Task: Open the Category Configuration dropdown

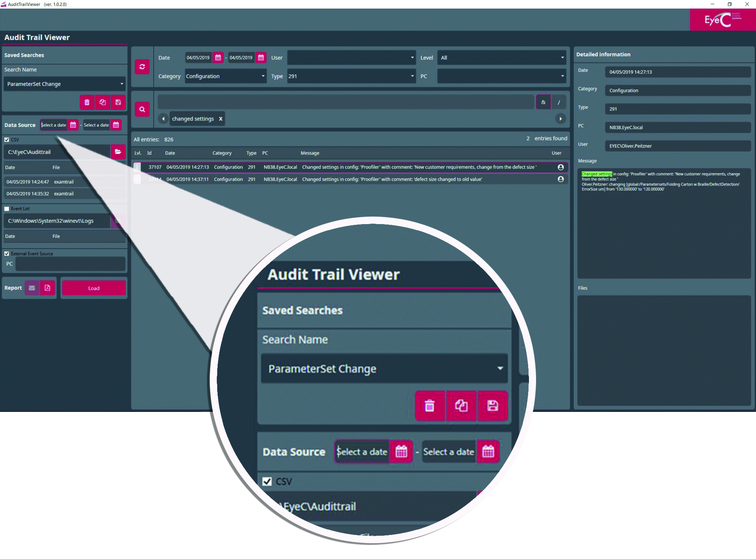Action: [x=263, y=76]
